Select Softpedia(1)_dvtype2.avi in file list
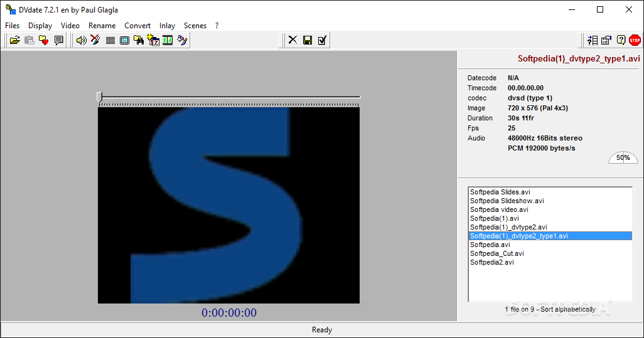 coord(550,227)
